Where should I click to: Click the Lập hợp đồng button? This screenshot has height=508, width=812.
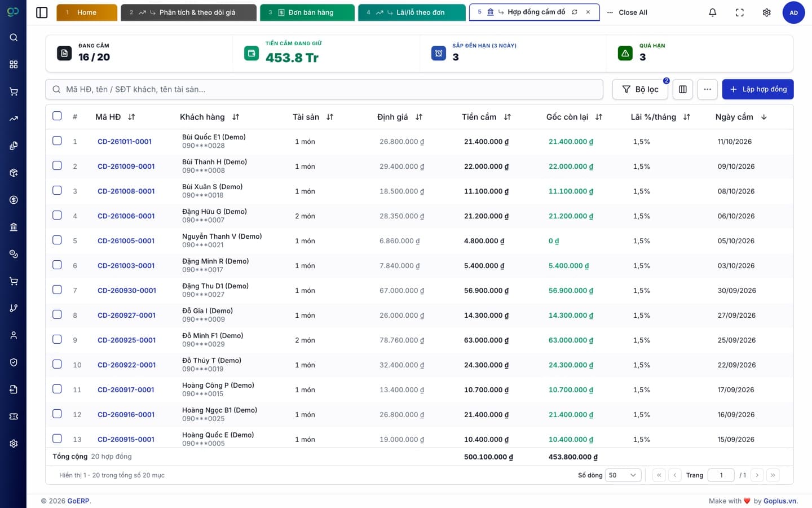758,89
